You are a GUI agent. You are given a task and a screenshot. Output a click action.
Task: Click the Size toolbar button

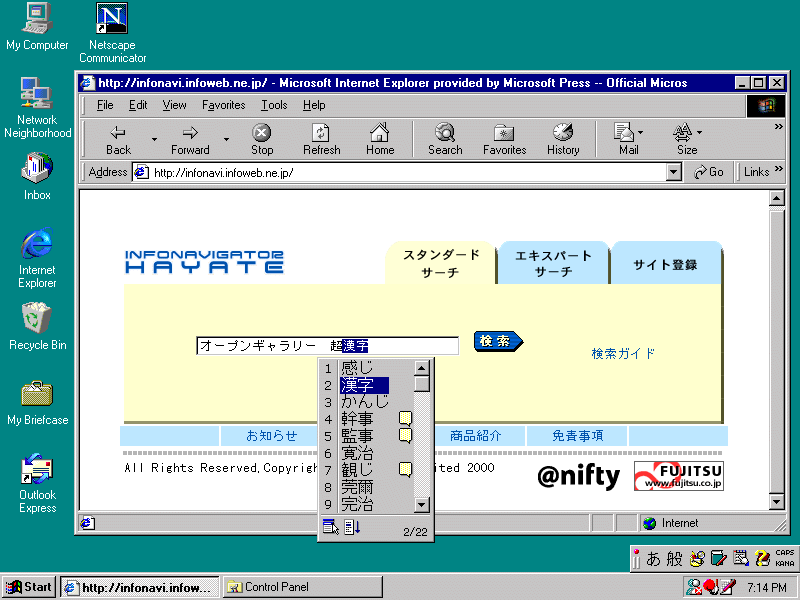687,139
